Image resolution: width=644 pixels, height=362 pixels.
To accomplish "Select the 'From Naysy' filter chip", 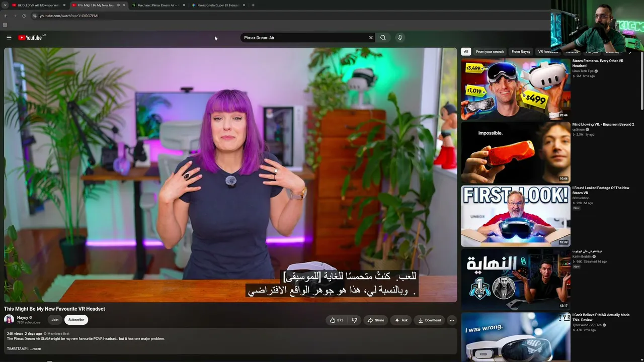I will 521,51.
